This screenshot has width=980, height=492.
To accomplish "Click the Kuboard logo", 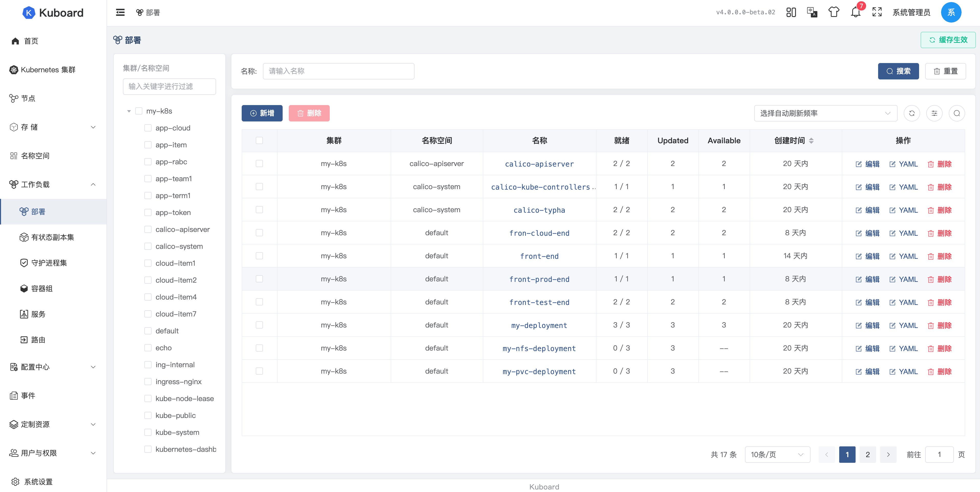I will (x=53, y=13).
